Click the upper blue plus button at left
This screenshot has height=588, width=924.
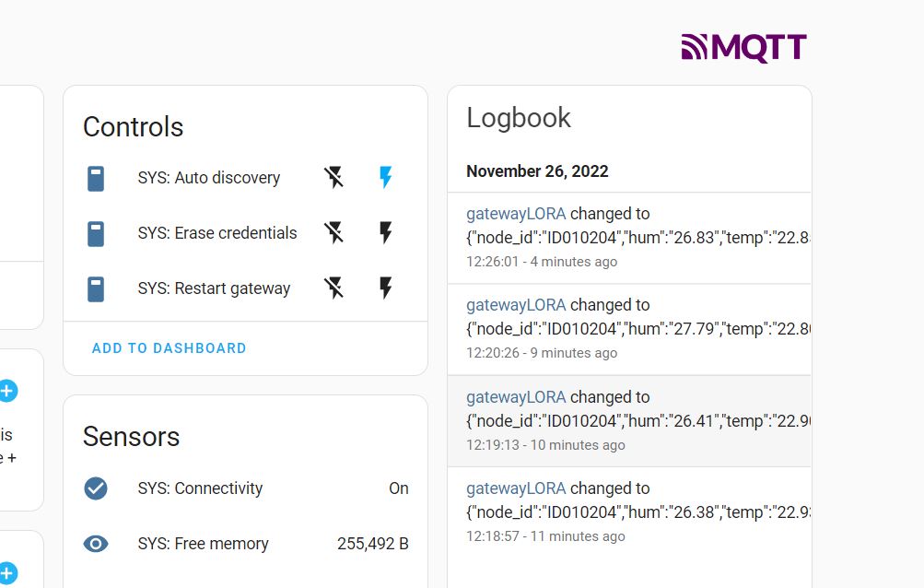pos(7,391)
